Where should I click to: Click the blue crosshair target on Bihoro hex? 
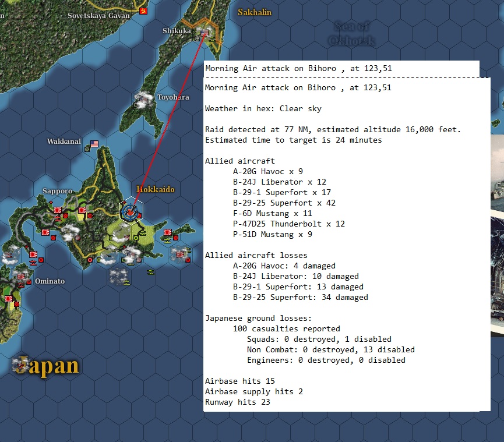coord(130,212)
